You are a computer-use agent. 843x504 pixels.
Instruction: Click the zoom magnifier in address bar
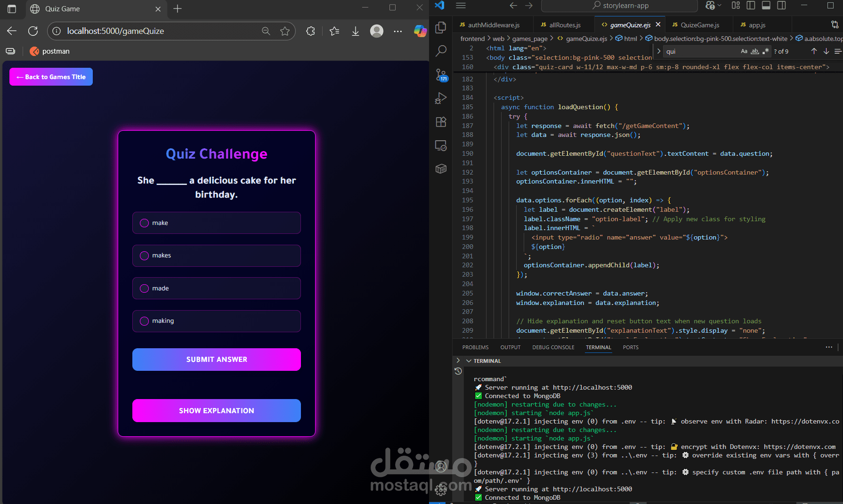click(266, 31)
